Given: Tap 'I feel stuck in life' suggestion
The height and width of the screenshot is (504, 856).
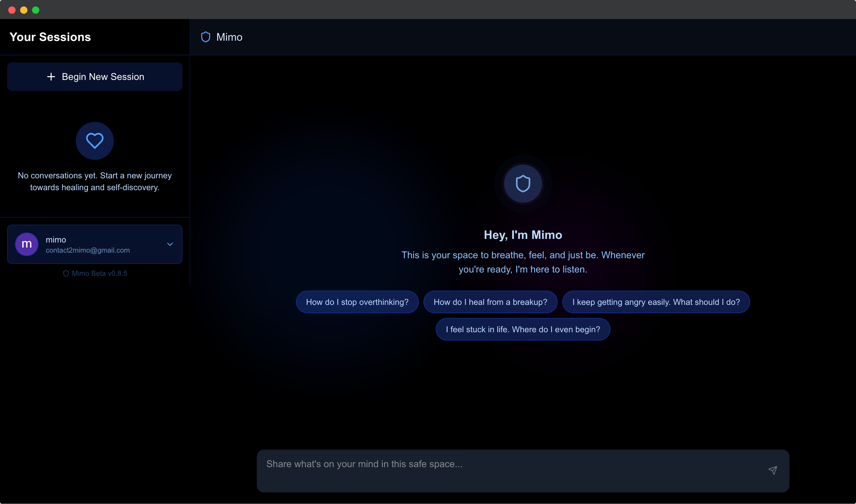Looking at the screenshot, I should pyautogui.click(x=523, y=329).
